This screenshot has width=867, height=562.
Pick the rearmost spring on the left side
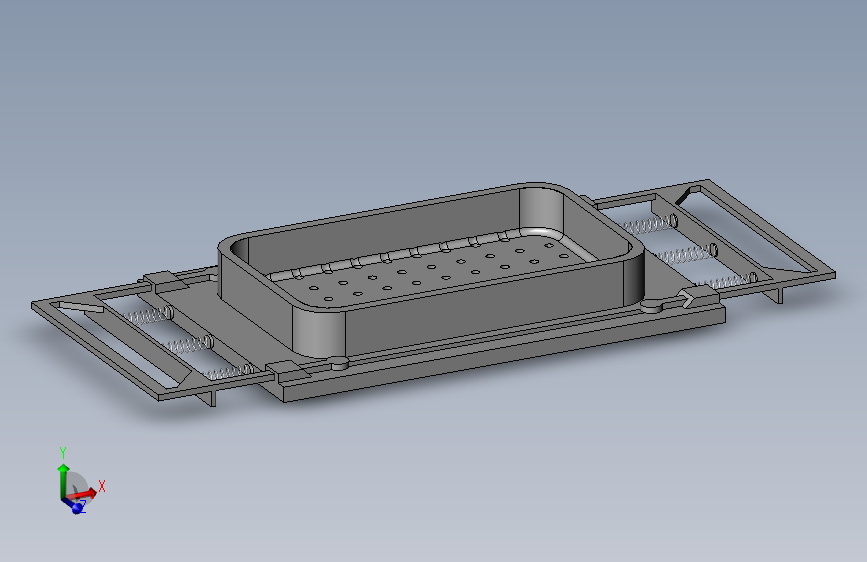click(148, 316)
